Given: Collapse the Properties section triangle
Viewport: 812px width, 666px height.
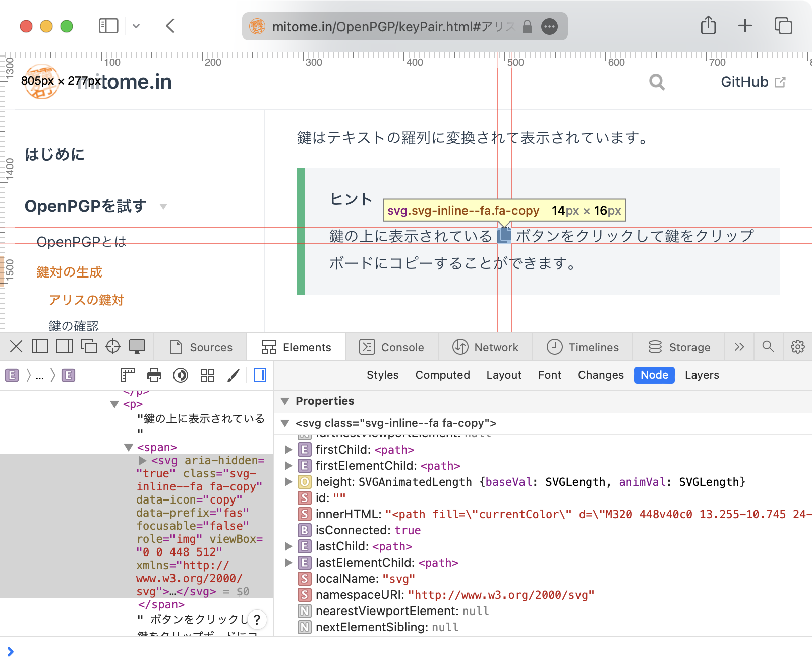Looking at the screenshot, I should tap(285, 401).
